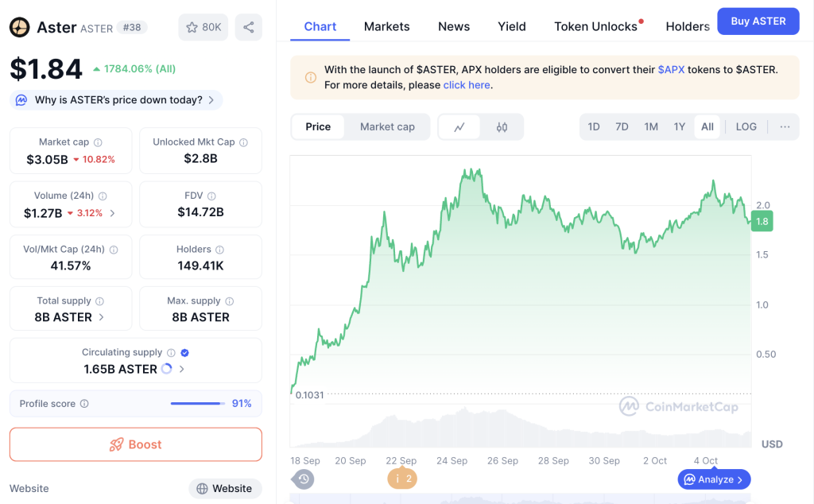
Task: Follow the "click here" link in notice
Action: point(467,85)
